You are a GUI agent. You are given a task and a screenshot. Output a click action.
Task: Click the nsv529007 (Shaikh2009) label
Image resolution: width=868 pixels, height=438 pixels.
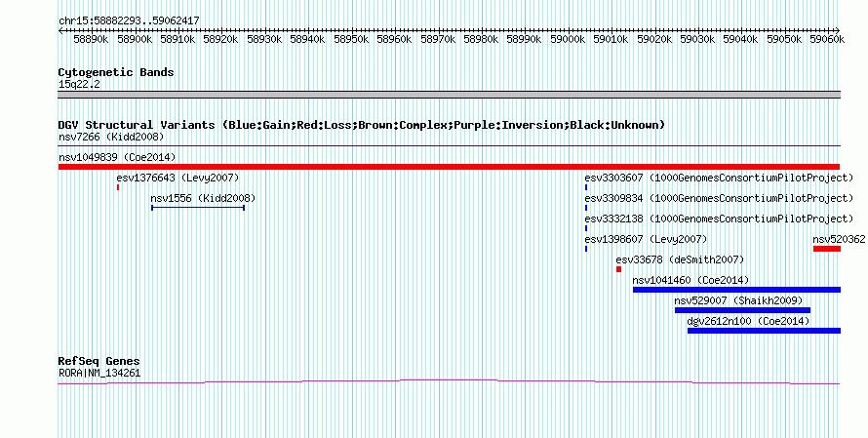738,300
